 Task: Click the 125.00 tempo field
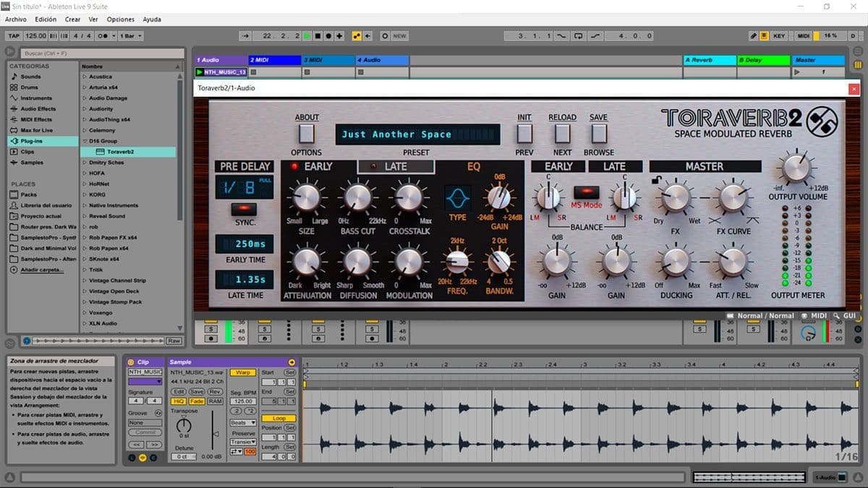click(35, 35)
